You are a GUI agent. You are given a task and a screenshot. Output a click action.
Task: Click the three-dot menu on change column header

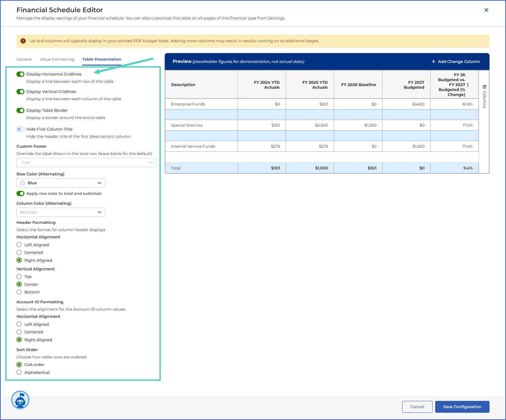[x=468, y=85]
